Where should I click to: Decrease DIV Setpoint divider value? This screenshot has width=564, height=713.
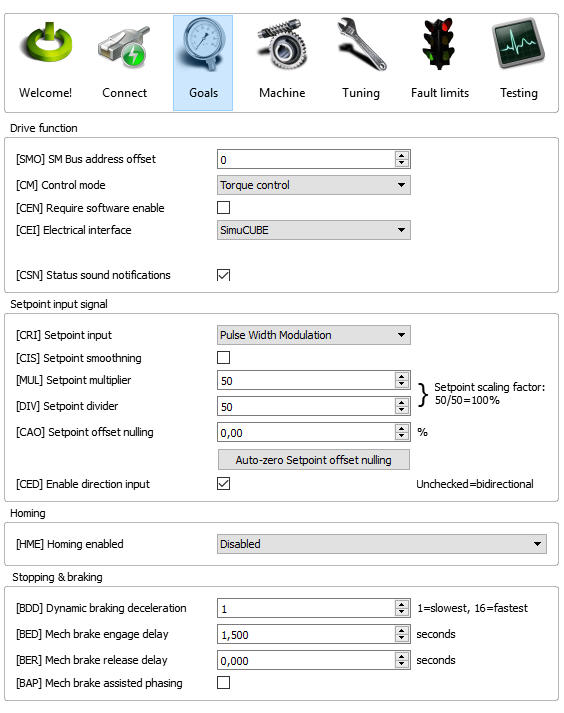[x=401, y=410]
